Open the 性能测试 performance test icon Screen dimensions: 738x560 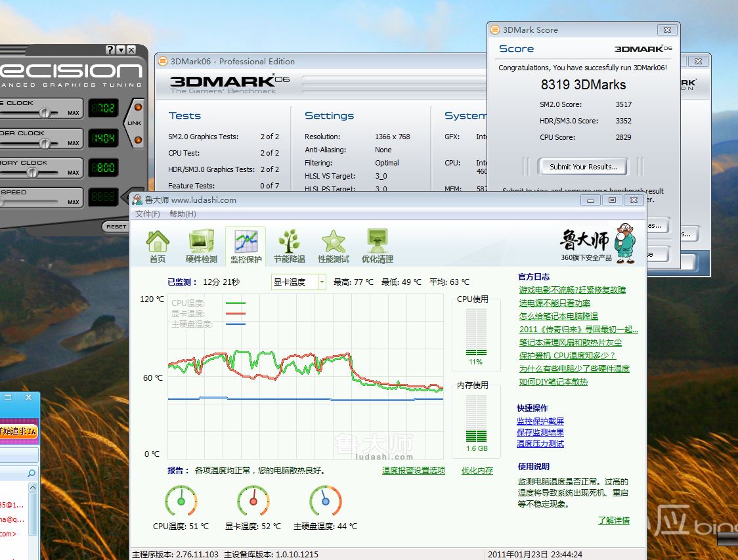tap(334, 247)
